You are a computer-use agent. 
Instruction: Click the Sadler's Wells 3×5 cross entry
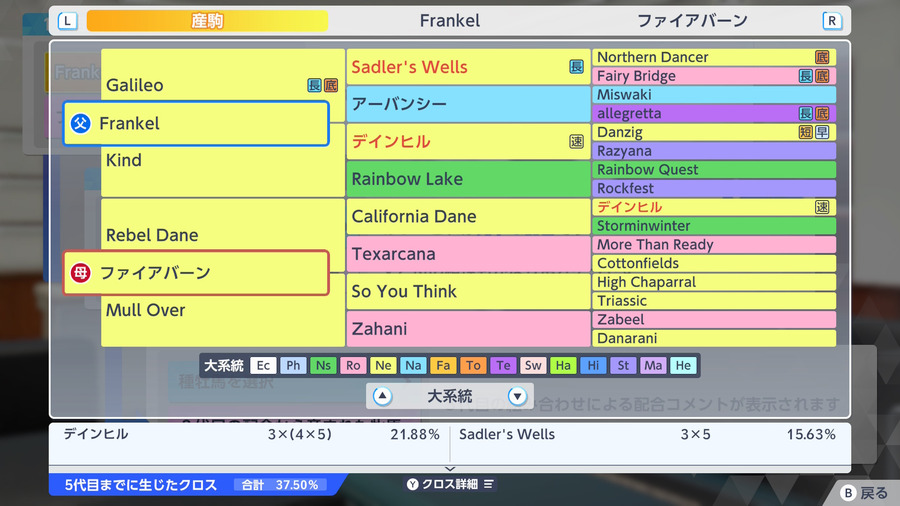pyautogui.click(x=647, y=434)
